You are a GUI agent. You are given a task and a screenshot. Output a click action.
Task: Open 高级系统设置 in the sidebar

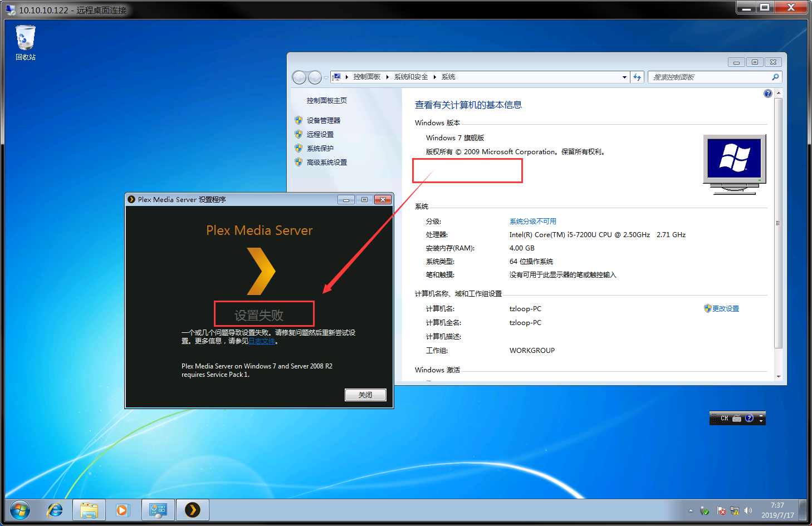click(x=327, y=162)
